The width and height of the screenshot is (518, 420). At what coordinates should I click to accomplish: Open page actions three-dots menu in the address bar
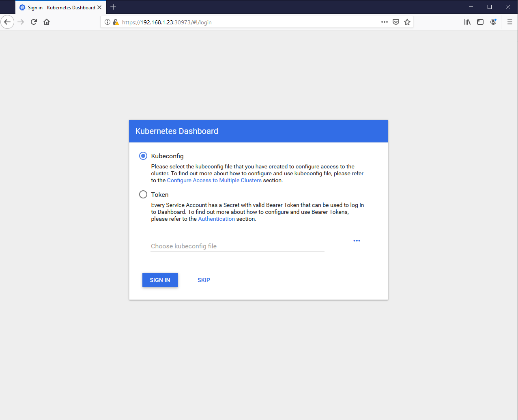tap(385, 22)
